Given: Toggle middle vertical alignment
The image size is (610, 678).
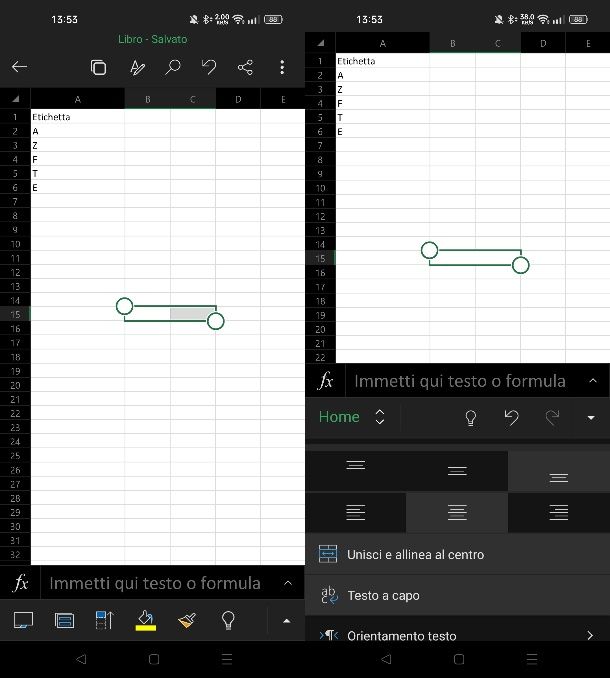Looking at the screenshot, I should (x=457, y=471).
